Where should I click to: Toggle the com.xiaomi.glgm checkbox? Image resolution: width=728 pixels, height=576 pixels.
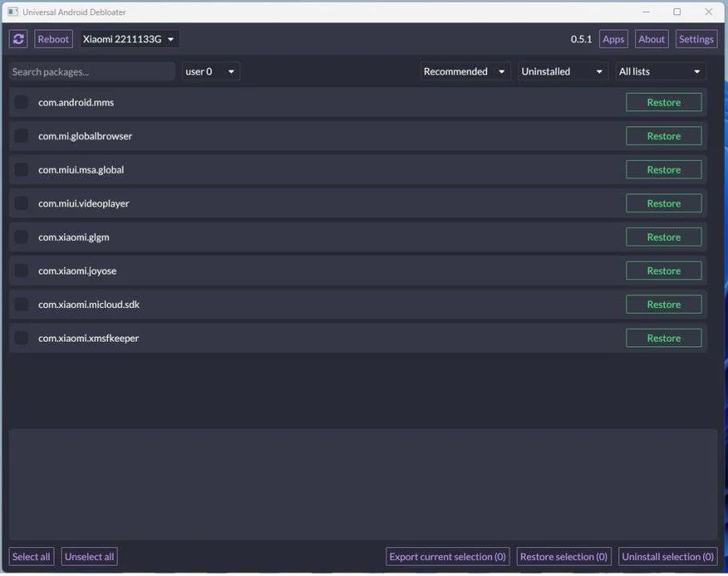point(21,237)
